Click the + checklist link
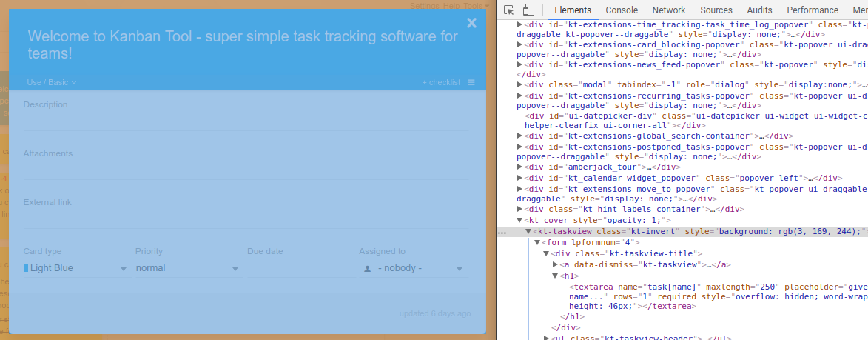Screen dimensions: 868x340 click(441, 82)
